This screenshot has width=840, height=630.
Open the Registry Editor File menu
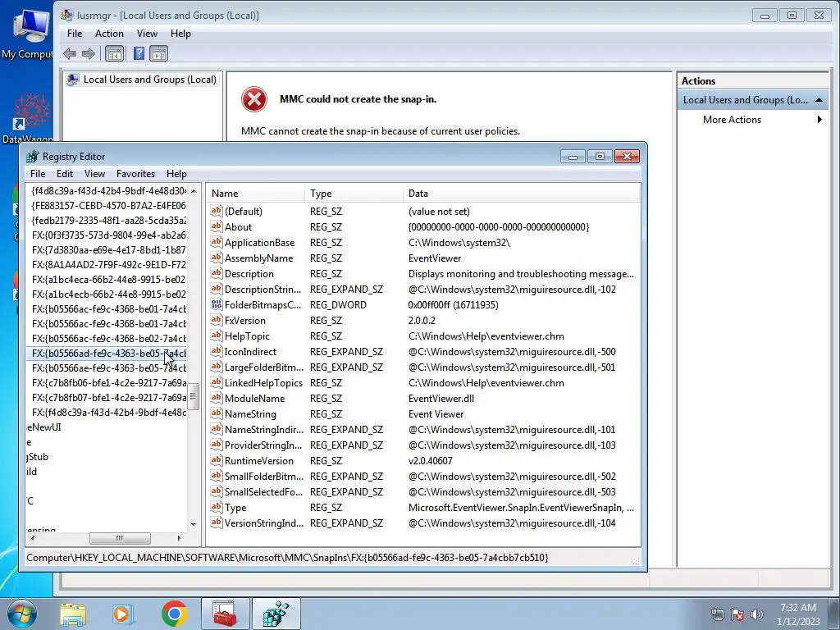[x=38, y=174]
